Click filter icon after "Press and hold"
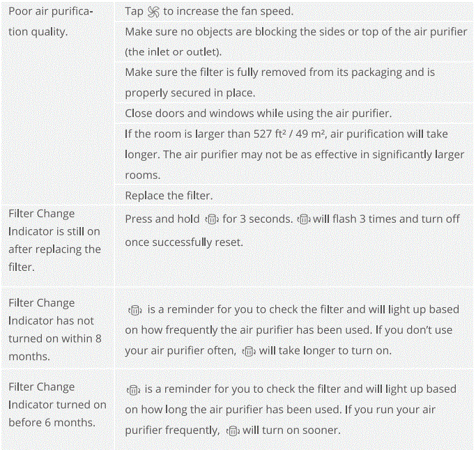 (x=212, y=219)
